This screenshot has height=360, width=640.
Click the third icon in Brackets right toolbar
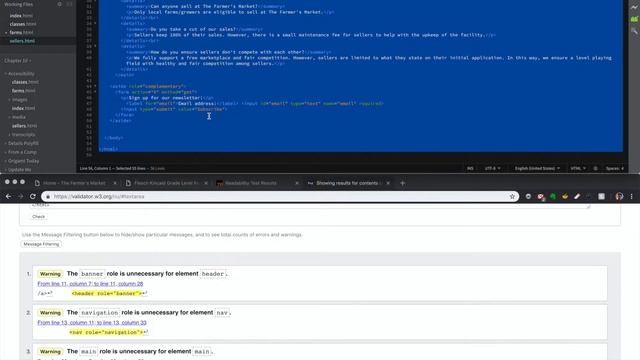pyautogui.click(x=634, y=31)
